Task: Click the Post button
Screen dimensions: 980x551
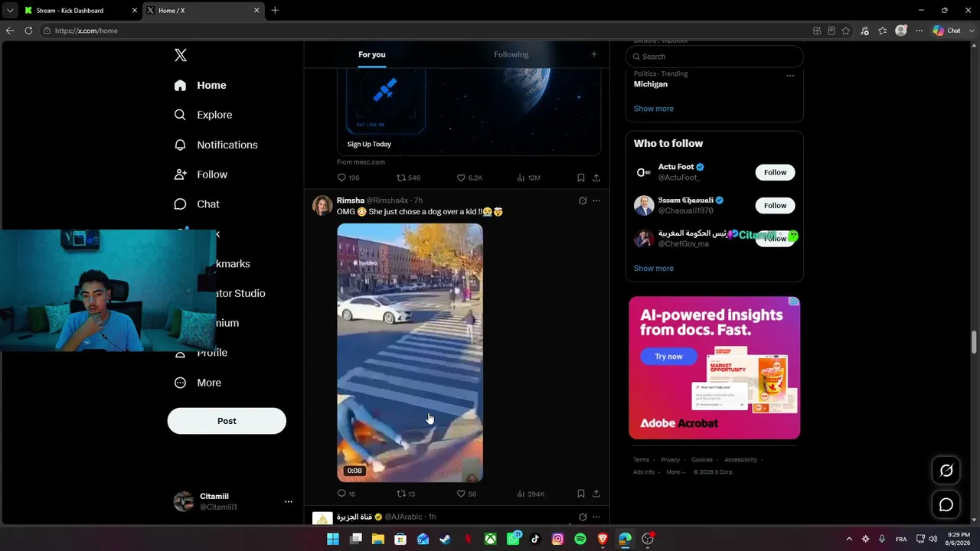Action: click(227, 421)
